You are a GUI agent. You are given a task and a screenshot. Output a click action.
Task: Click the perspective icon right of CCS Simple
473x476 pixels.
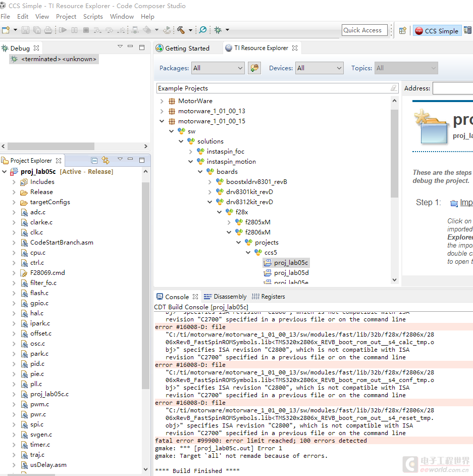point(467,30)
